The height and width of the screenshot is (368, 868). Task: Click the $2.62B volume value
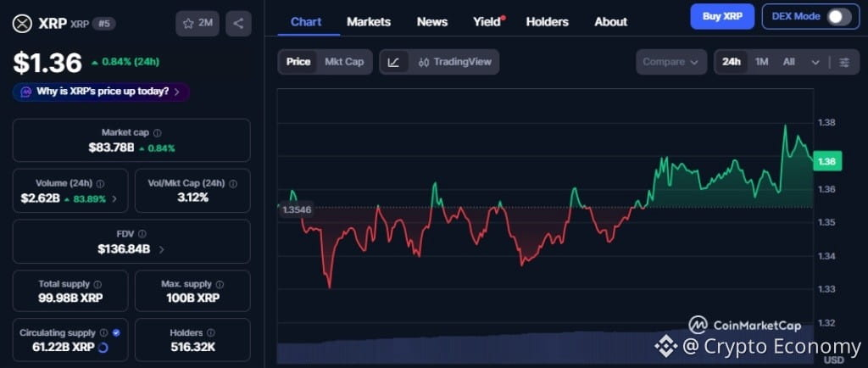tap(41, 198)
